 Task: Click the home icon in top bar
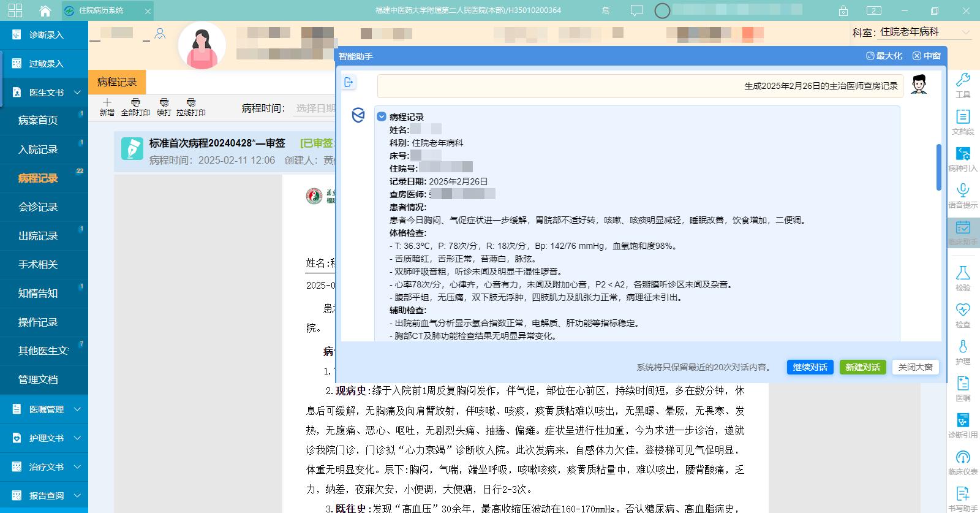(45, 11)
